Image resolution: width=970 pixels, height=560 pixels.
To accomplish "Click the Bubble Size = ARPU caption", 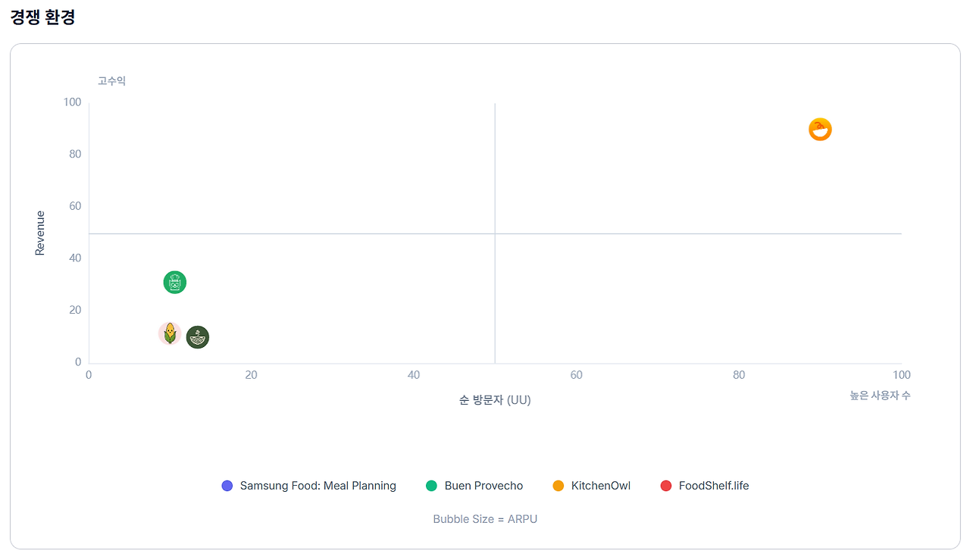I will coord(485,519).
